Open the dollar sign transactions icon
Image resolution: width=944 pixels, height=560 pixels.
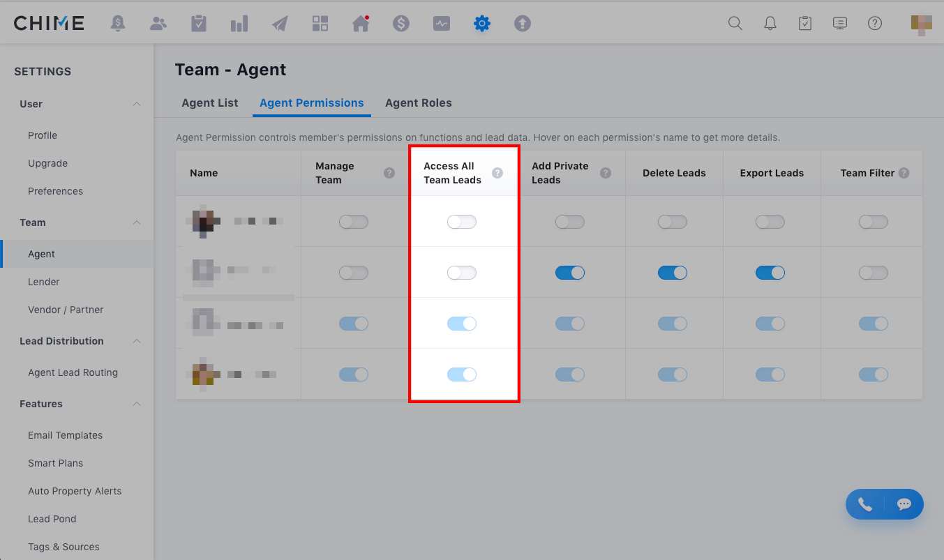coord(400,24)
